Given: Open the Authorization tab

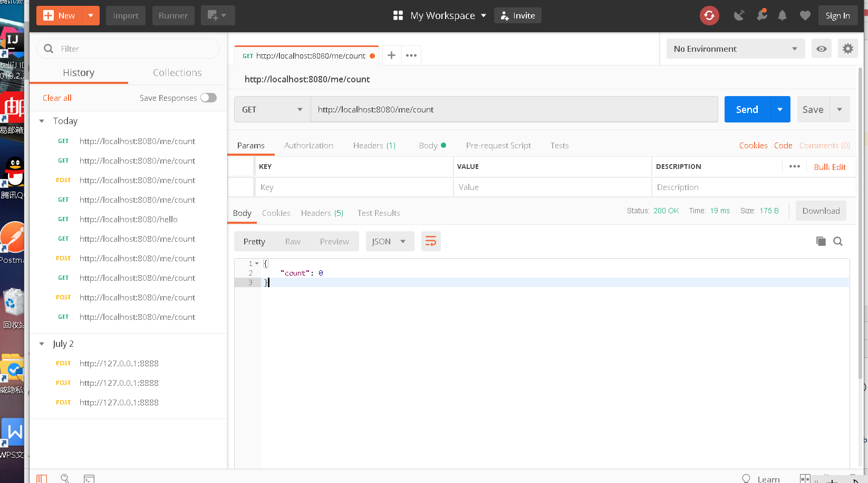Looking at the screenshot, I should [x=308, y=145].
